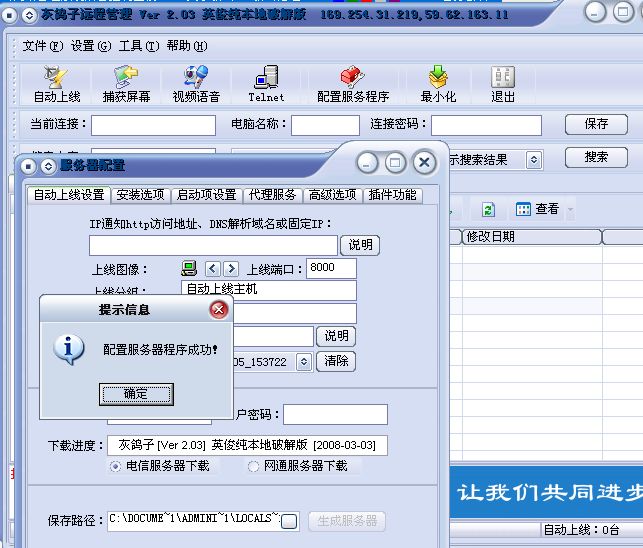
Task: Click the 说明 button above 清除
Action: (x=336, y=336)
